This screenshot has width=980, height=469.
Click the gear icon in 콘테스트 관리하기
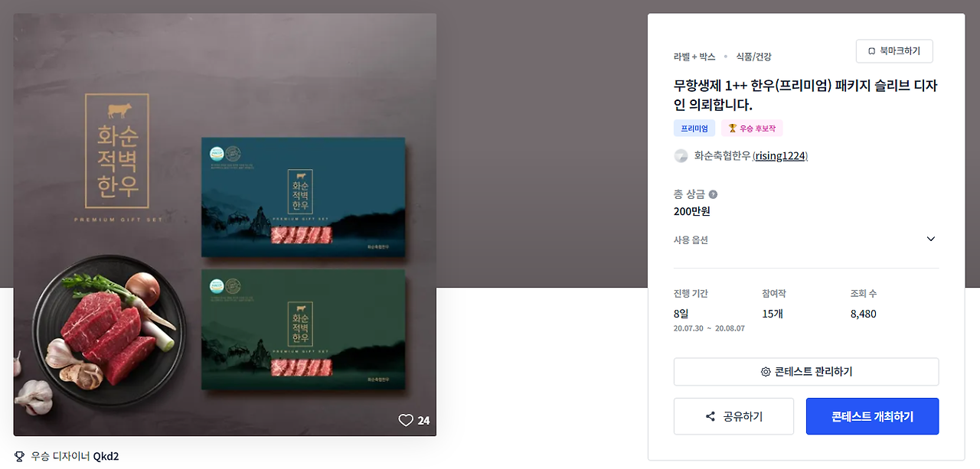[766, 372]
